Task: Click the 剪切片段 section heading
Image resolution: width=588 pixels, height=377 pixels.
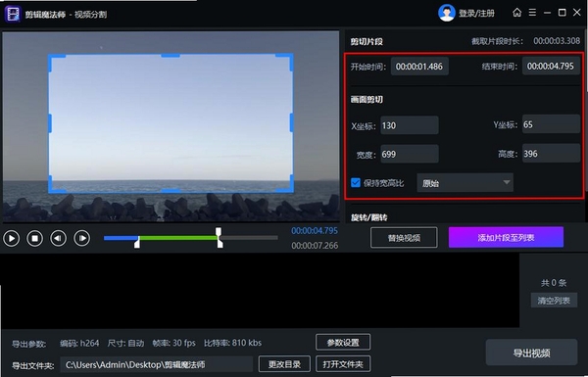Action: click(x=367, y=41)
